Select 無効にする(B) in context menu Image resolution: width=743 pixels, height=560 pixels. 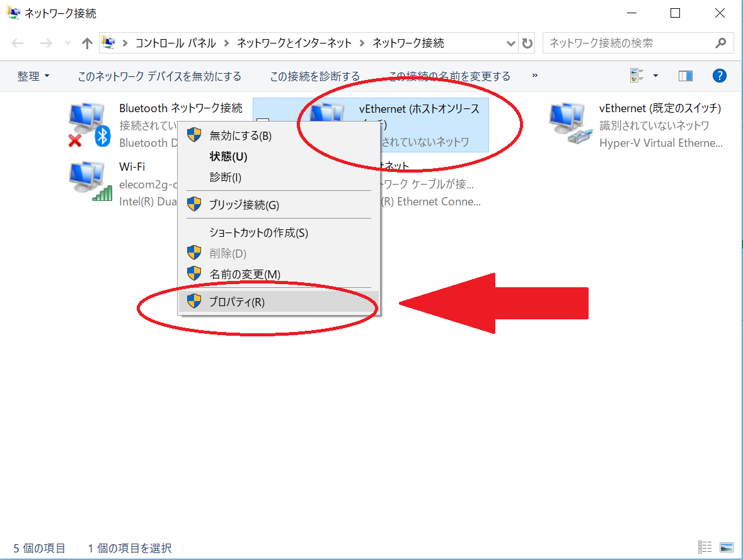[240, 135]
